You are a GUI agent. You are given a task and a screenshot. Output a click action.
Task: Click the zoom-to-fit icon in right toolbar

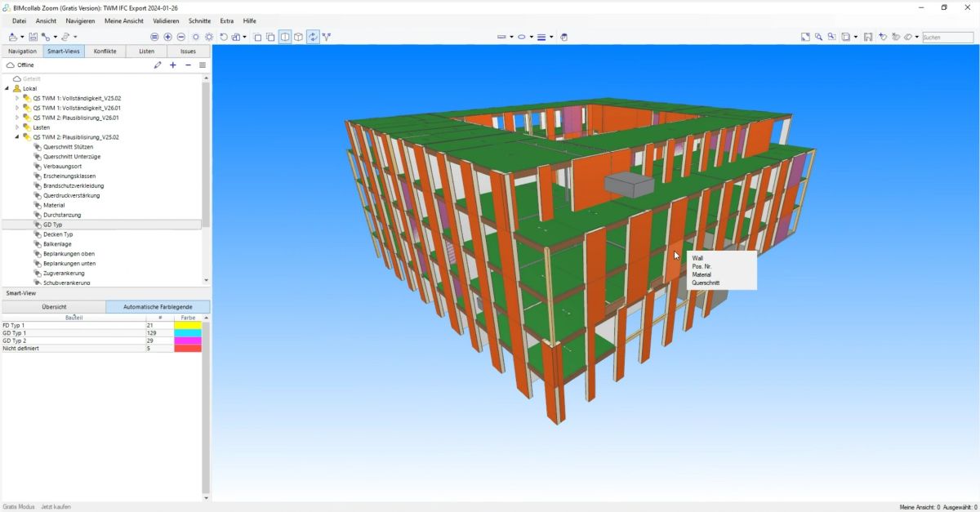coord(805,37)
